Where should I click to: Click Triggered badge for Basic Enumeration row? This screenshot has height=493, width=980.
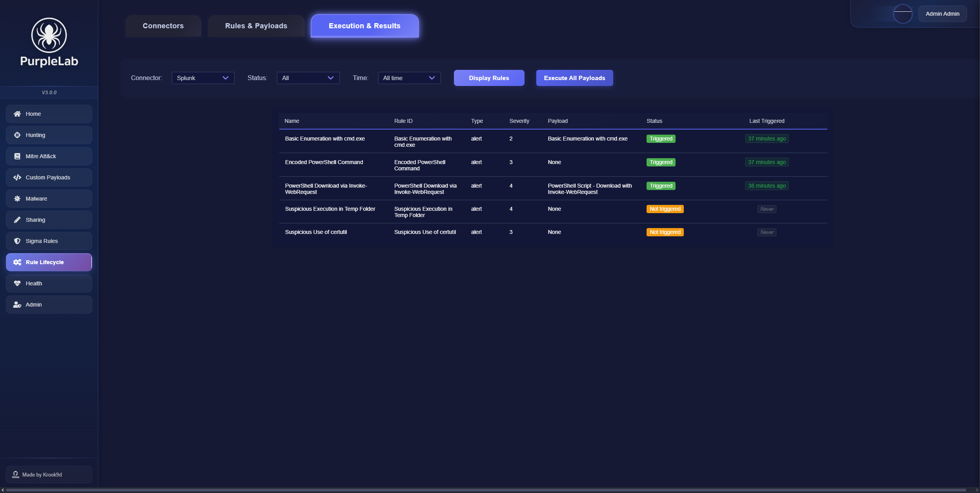(661, 139)
